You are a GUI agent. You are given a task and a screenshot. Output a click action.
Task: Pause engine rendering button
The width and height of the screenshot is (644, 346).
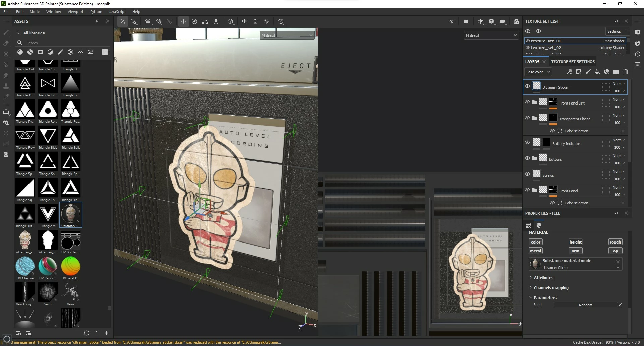coord(466,21)
